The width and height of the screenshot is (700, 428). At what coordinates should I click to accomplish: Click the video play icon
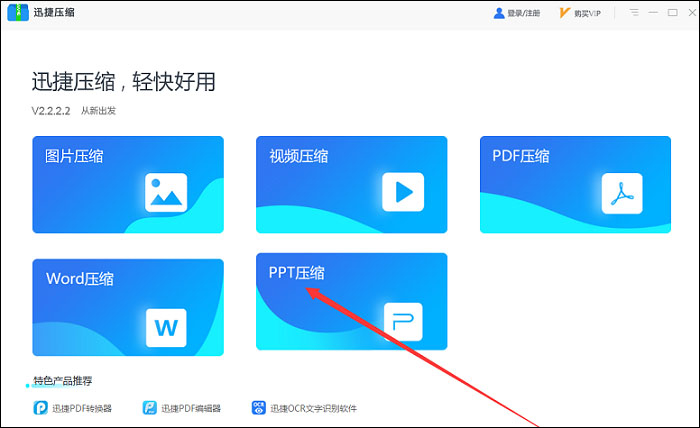tap(403, 192)
